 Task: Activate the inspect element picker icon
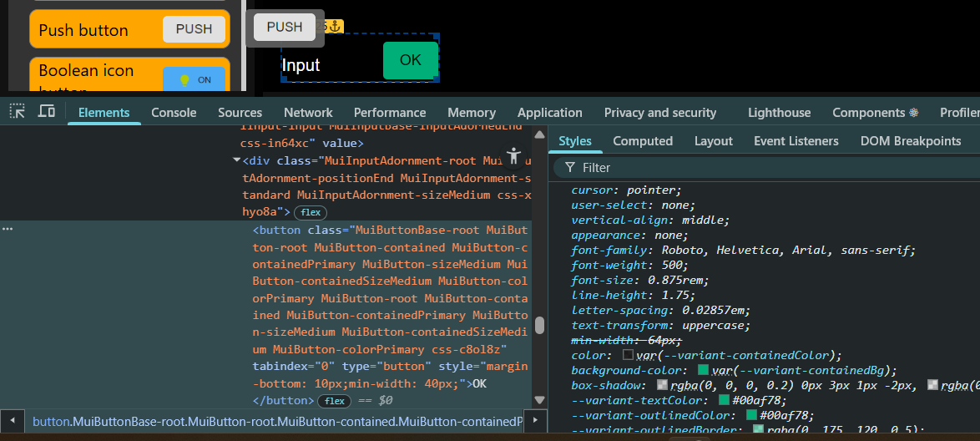pos(18,111)
